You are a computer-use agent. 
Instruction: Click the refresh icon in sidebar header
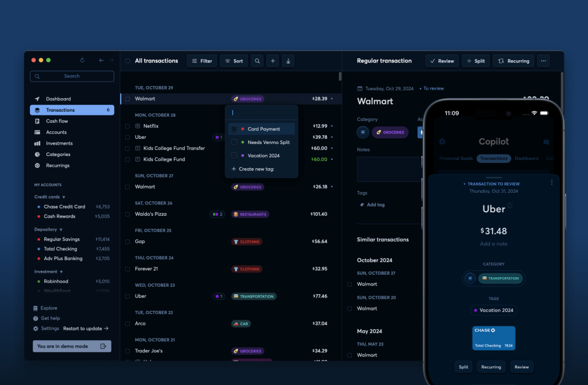pyautogui.click(x=83, y=60)
